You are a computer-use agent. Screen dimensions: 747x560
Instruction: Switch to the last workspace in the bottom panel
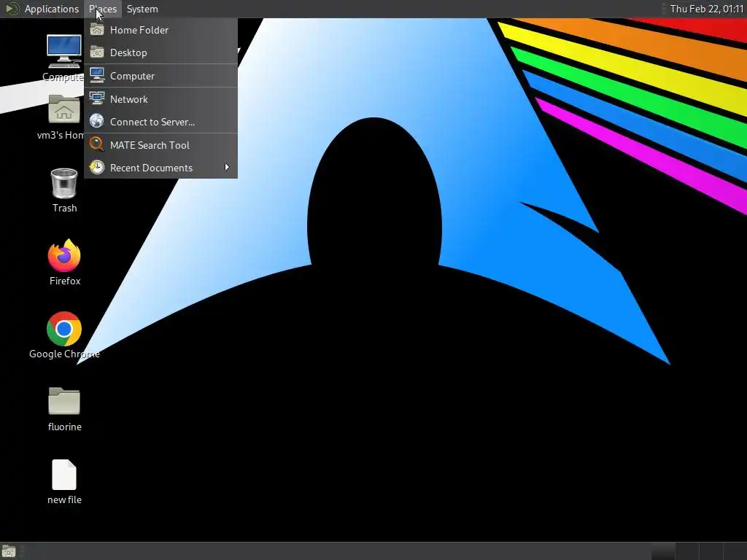coord(735,551)
